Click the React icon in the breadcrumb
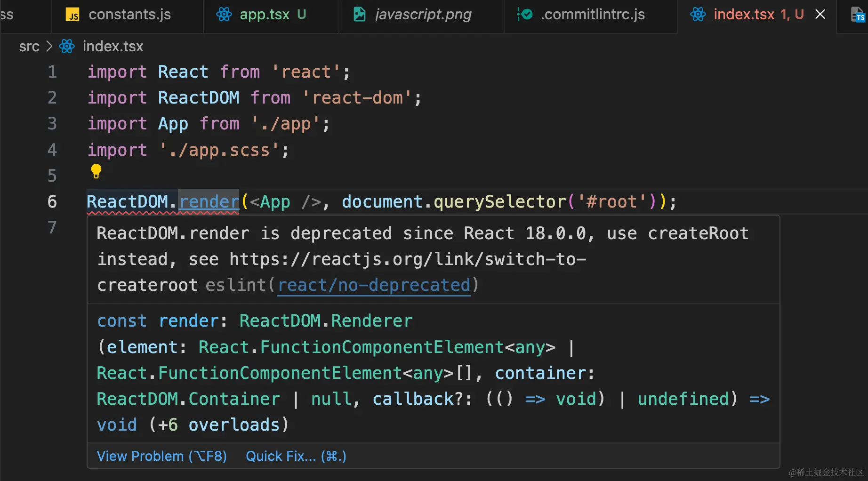The image size is (868, 481). tap(67, 47)
